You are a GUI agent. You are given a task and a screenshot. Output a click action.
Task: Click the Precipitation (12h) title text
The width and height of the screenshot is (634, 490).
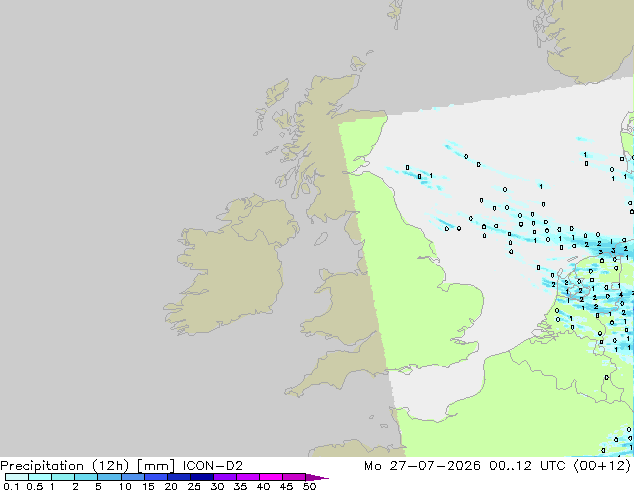(x=65, y=466)
